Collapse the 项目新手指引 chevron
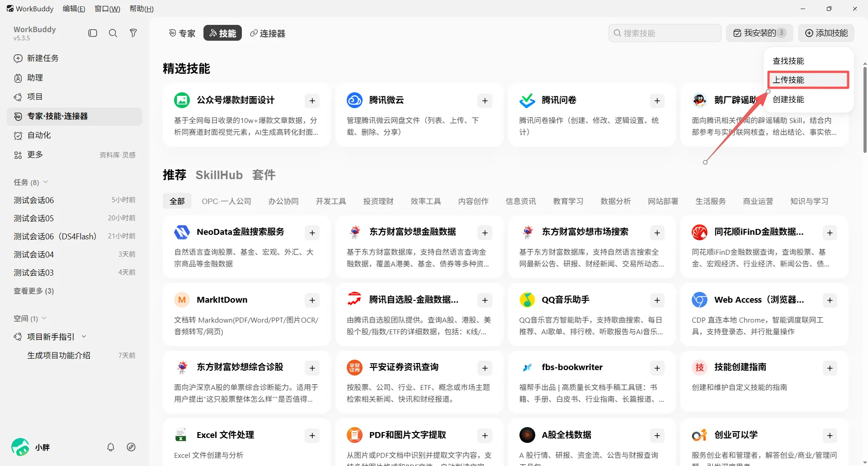This screenshot has width=868, height=466. point(84,337)
